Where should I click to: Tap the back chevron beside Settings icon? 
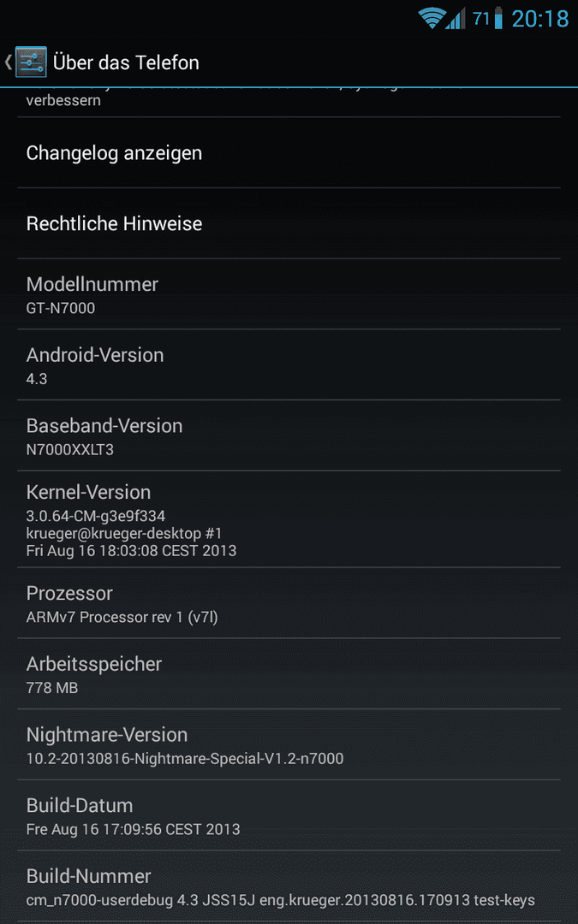9,62
